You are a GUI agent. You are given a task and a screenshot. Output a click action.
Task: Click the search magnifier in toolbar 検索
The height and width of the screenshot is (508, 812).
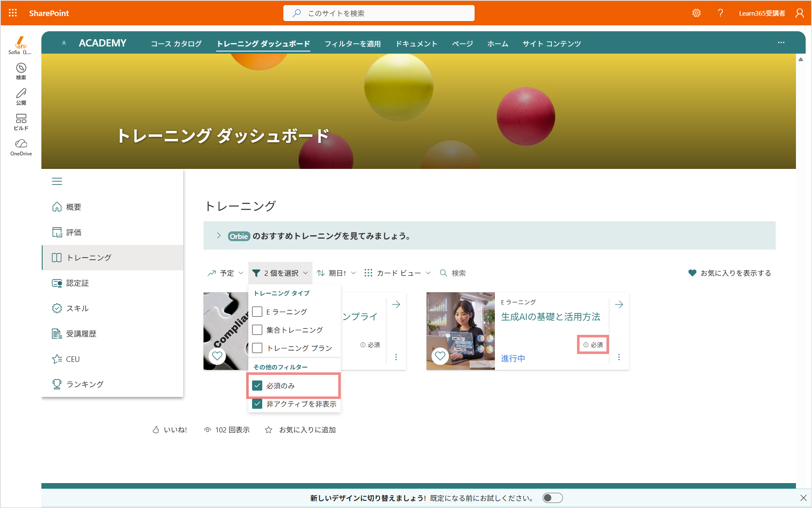[x=443, y=273]
